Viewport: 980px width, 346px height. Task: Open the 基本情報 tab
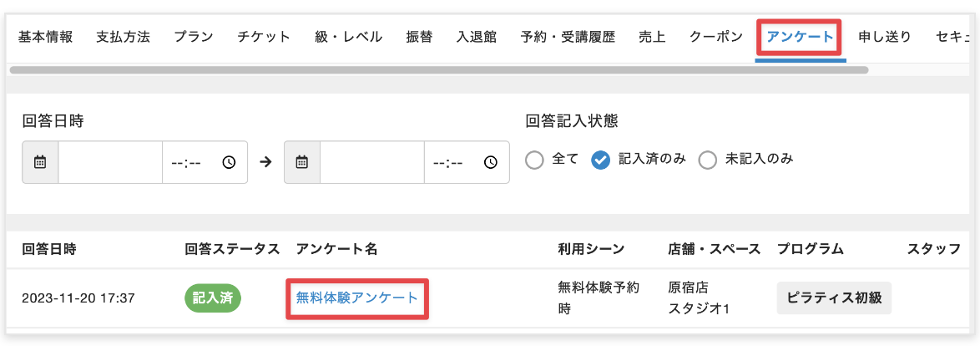[45, 37]
